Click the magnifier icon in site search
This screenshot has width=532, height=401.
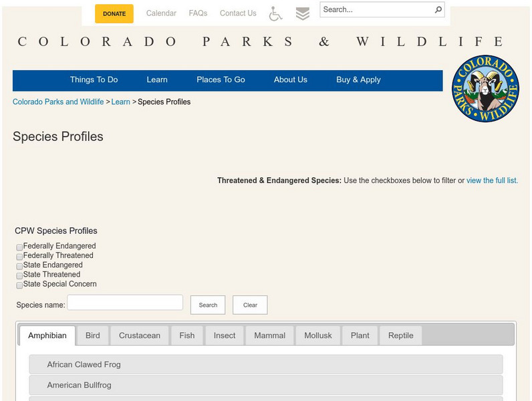pos(438,10)
